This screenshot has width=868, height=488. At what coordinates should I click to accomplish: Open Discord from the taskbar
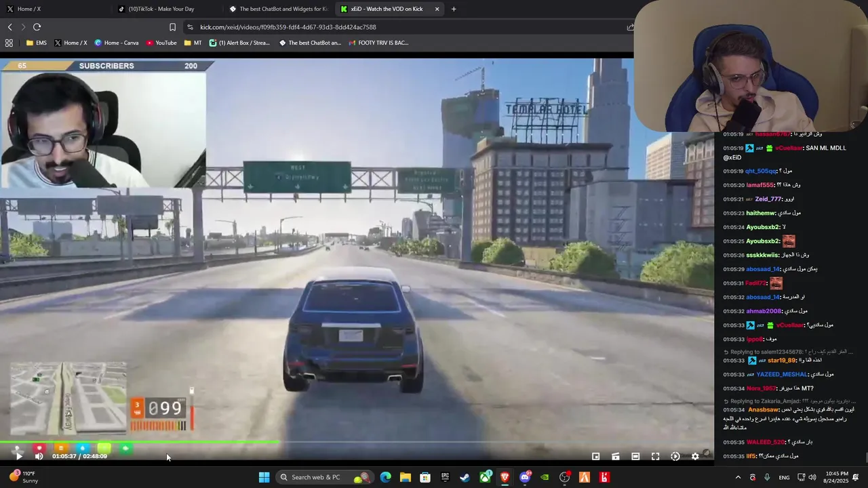point(524,477)
